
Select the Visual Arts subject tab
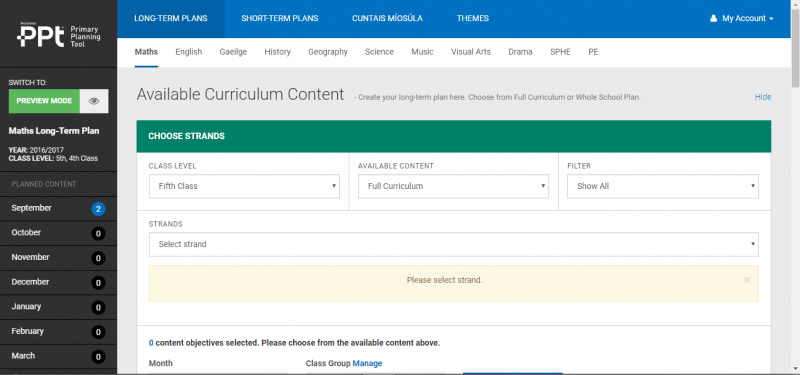coord(471,52)
